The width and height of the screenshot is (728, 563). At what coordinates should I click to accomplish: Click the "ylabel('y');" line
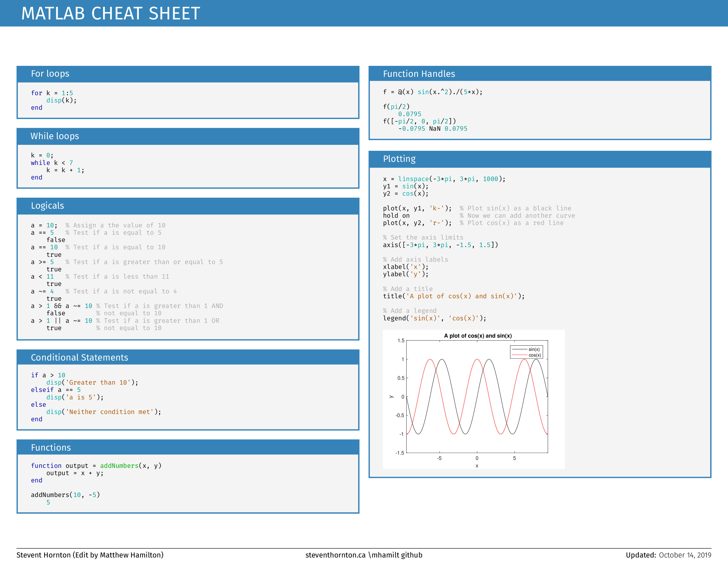pyautogui.click(x=406, y=274)
